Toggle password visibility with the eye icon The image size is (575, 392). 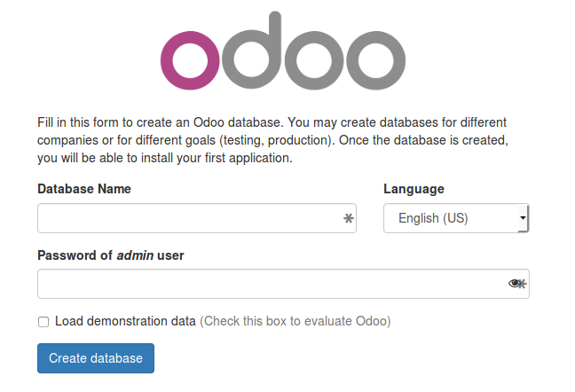click(x=515, y=284)
